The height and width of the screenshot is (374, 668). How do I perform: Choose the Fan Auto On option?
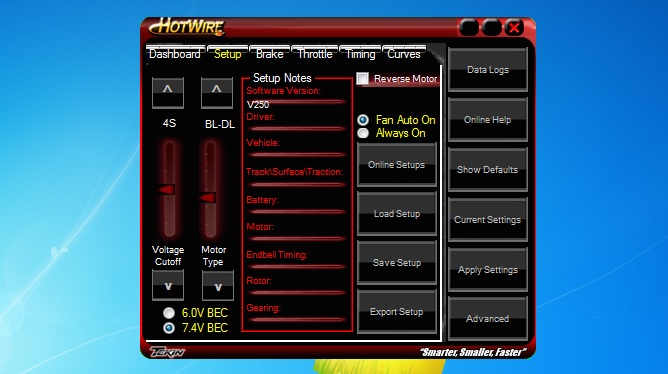363,120
